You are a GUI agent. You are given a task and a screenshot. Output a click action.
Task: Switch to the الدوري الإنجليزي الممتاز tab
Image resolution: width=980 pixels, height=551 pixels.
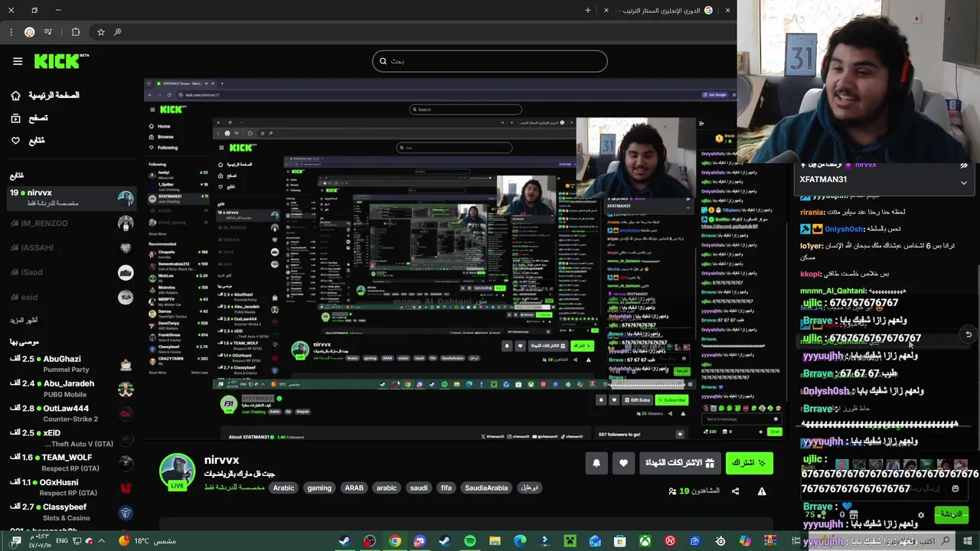coord(666,10)
